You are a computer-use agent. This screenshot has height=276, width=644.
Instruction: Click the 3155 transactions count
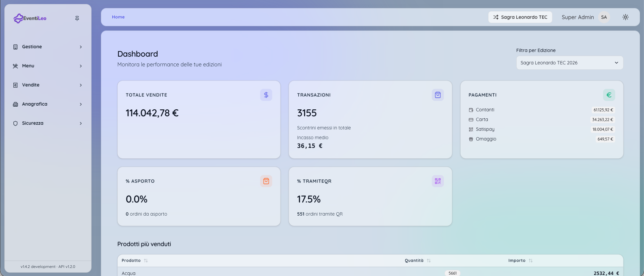pyautogui.click(x=307, y=113)
